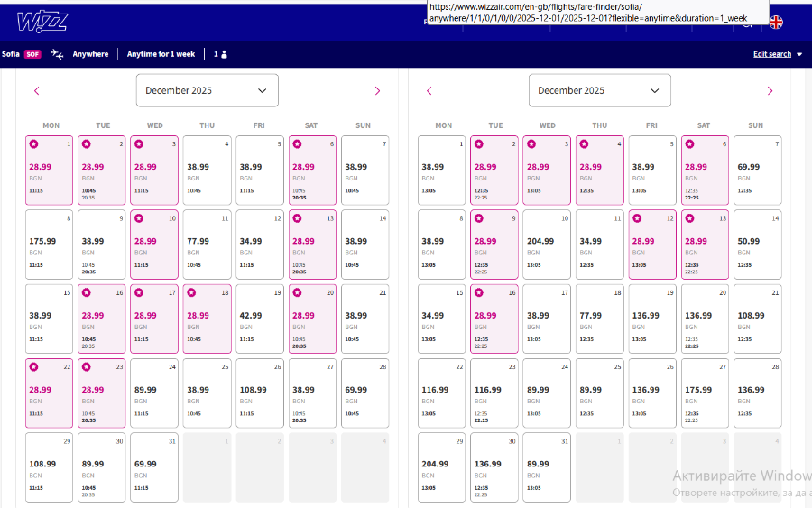Expand the Edit search arrow
The width and height of the screenshot is (812, 508).
tap(799, 54)
